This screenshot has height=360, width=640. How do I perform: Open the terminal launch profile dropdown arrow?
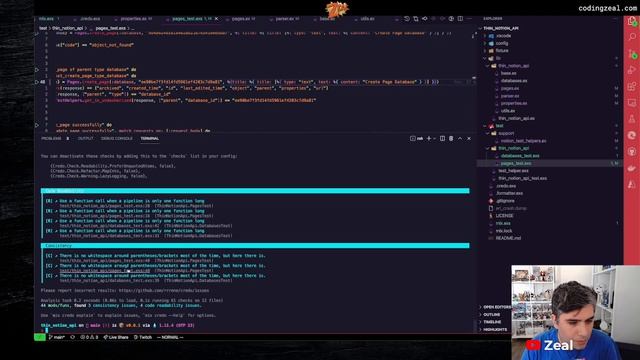(x=434, y=139)
